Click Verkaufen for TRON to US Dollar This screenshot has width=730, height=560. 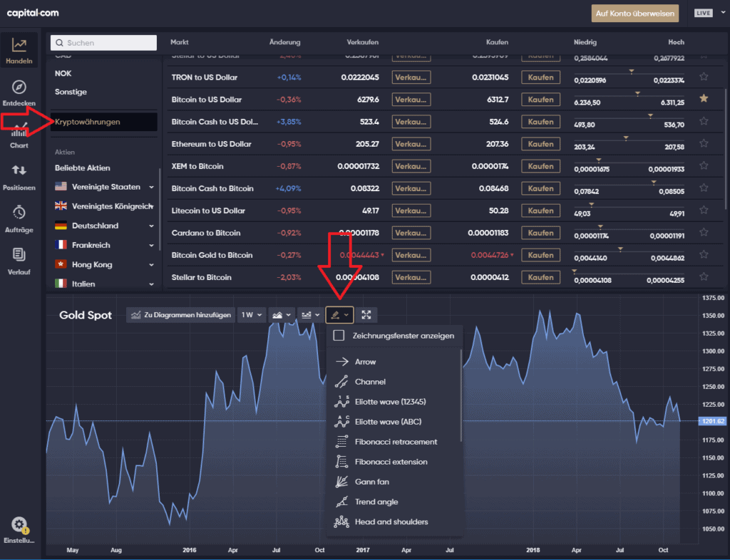[411, 77]
